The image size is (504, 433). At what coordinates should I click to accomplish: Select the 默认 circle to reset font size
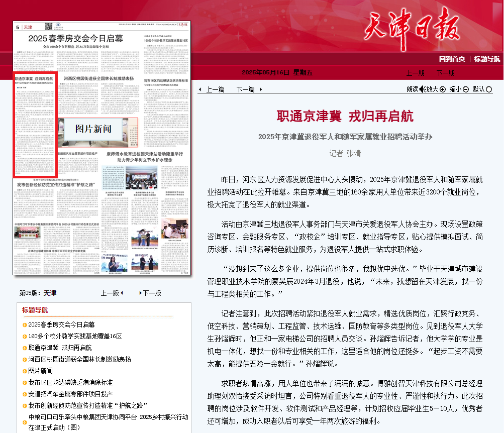[x=489, y=89]
